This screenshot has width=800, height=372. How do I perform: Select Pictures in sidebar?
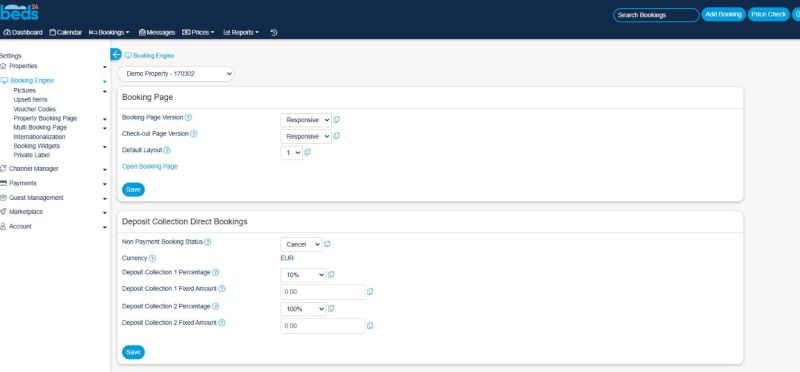(x=24, y=90)
